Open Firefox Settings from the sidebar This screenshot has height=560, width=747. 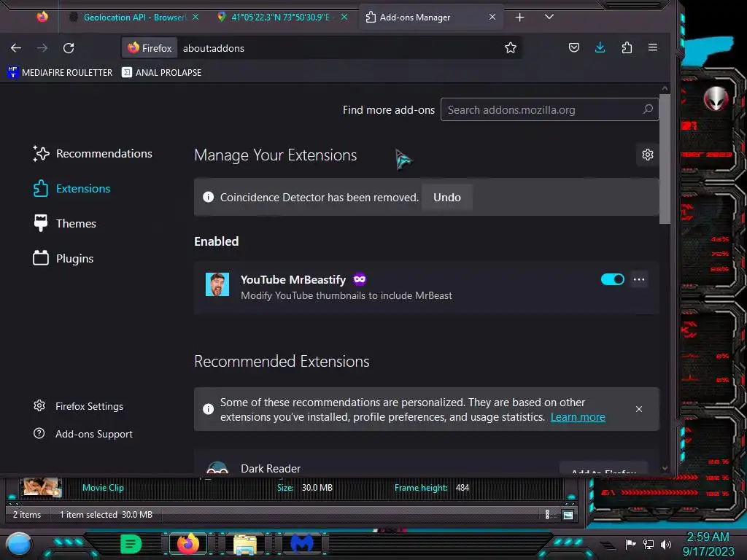click(78, 406)
